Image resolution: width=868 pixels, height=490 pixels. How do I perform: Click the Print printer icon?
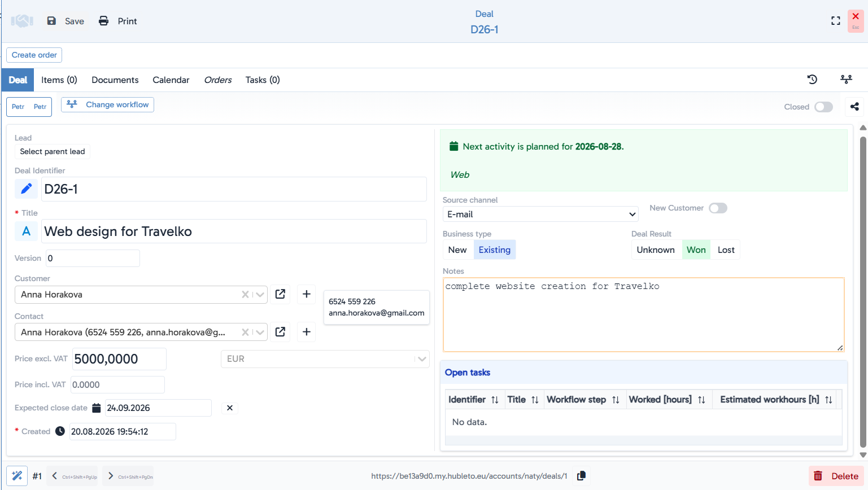[x=104, y=21]
